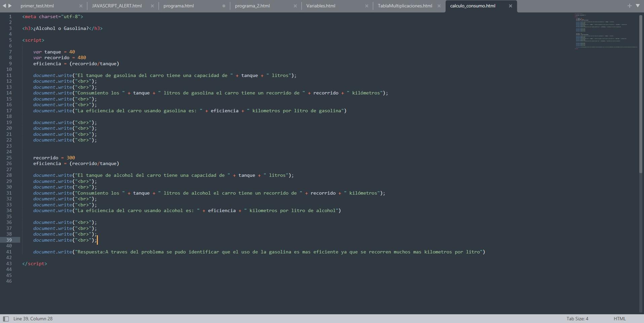
Task: Close the JAVASCRIPT_ALERT.html tab
Action: 152,6
